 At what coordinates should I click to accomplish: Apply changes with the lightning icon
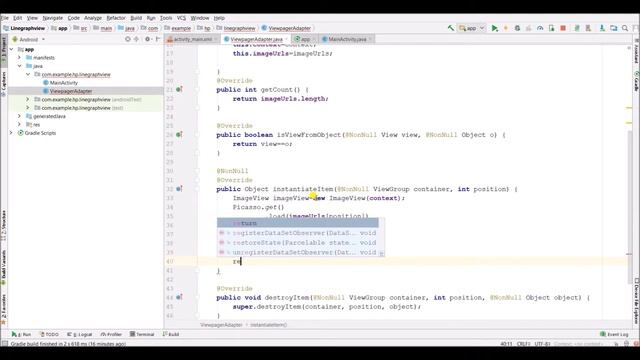coord(506,28)
